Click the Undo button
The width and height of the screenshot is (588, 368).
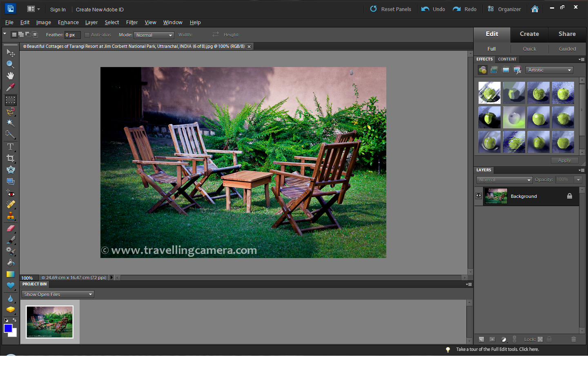coord(433,9)
